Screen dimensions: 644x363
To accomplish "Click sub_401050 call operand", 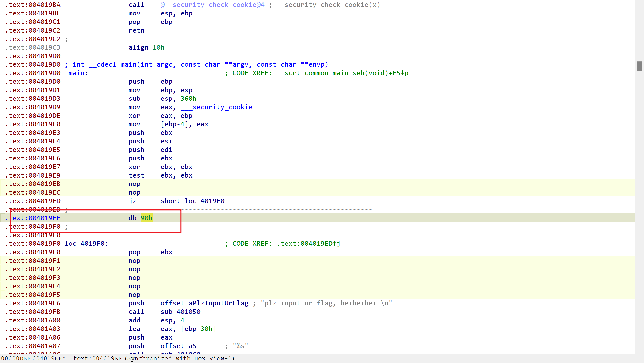I will click(x=180, y=312).
